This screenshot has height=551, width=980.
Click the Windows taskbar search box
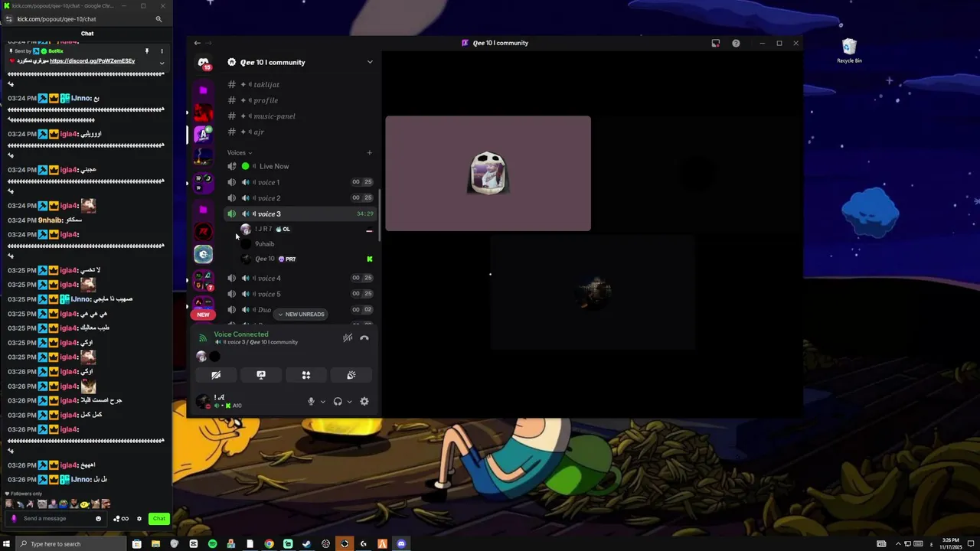(x=70, y=544)
